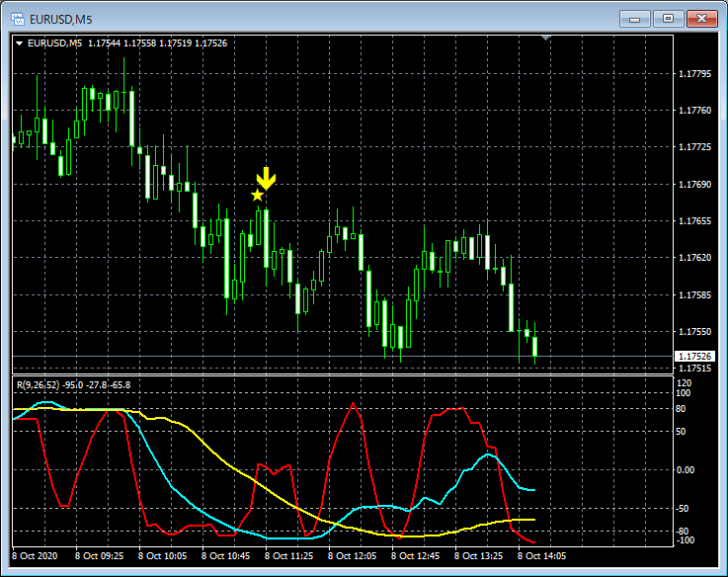Click the 1.17620 price scale label
Viewport: 728px width, 577px height.
tap(694, 257)
